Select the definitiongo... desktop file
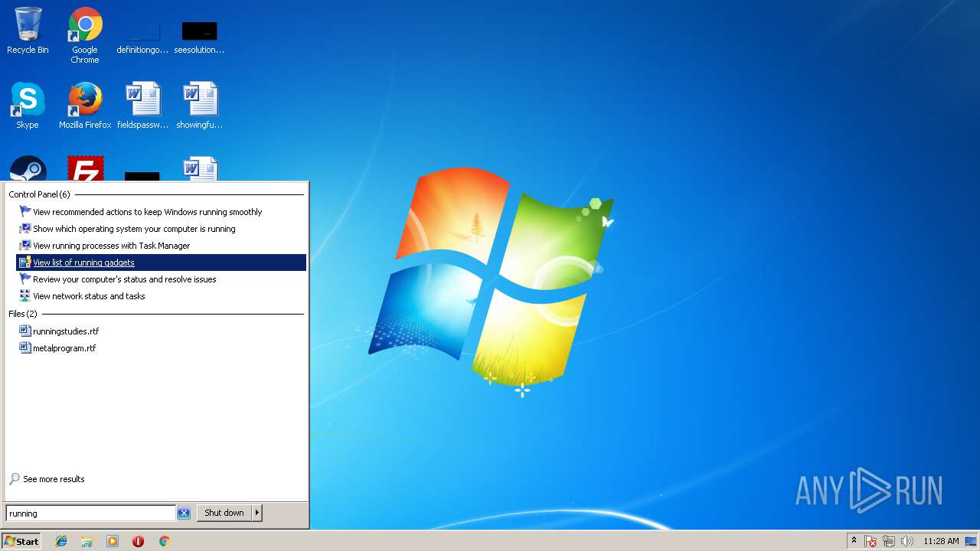The image size is (980, 551). click(x=142, y=37)
